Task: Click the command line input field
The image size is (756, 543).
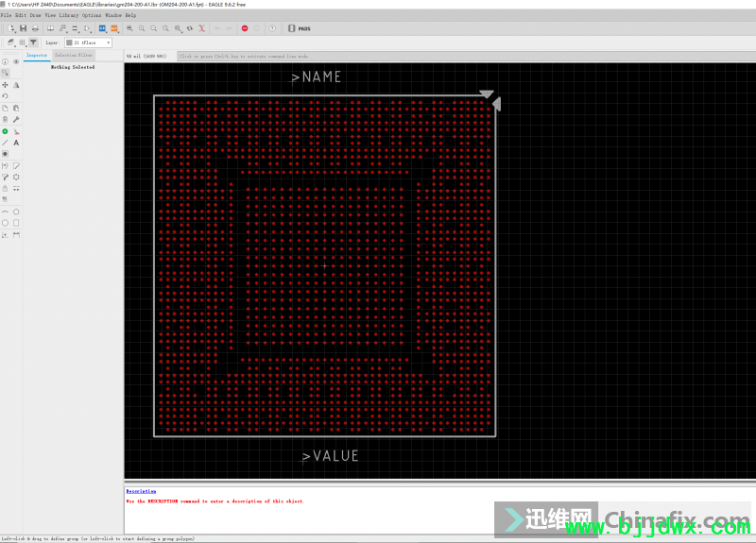Action: point(466,56)
